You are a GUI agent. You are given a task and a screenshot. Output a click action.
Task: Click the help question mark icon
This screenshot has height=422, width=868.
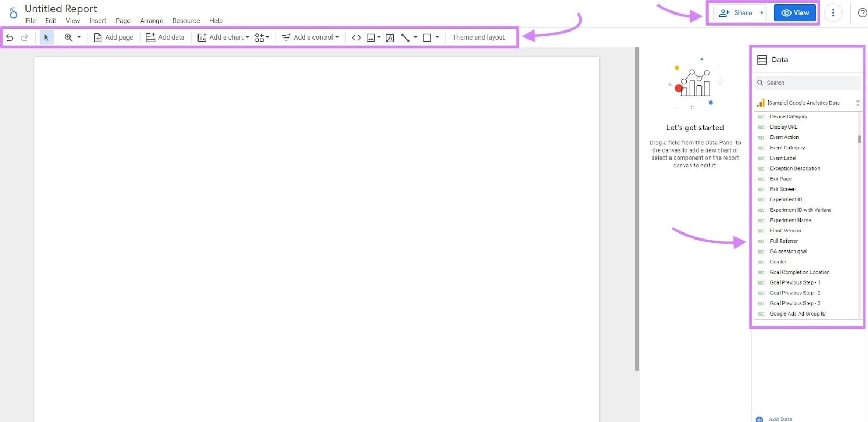pyautogui.click(x=862, y=13)
